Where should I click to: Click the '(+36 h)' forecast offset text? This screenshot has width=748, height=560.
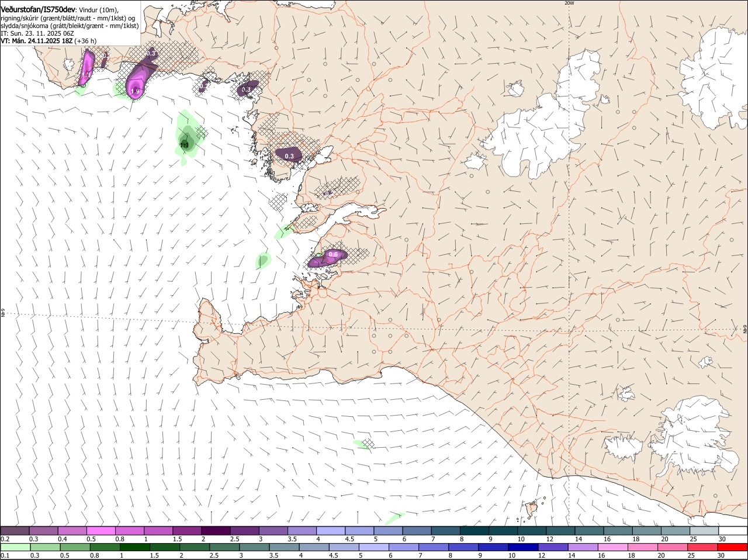(x=86, y=41)
